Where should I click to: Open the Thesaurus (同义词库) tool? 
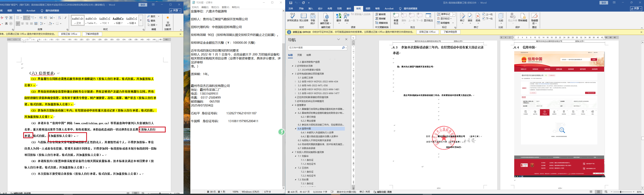click(304, 18)
